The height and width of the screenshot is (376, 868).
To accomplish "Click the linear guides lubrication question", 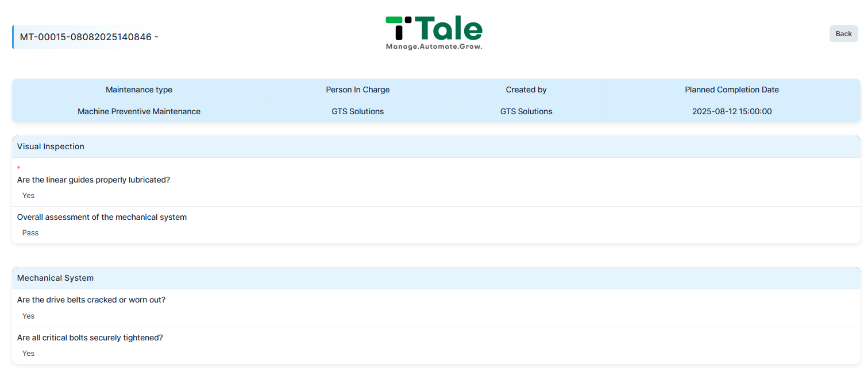I will pyautogui.click(x=94, y=180).
